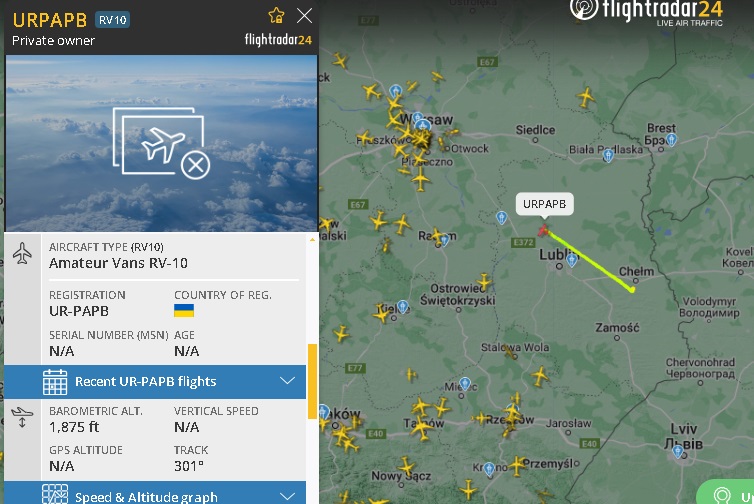754x504 pixels.
Task: Expand Recent UR-PAPB flights section
Action: pos(155,381)
